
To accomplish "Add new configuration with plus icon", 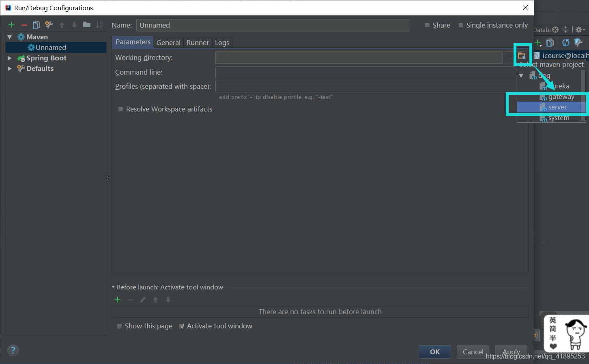I will click(x=11, y=25).
